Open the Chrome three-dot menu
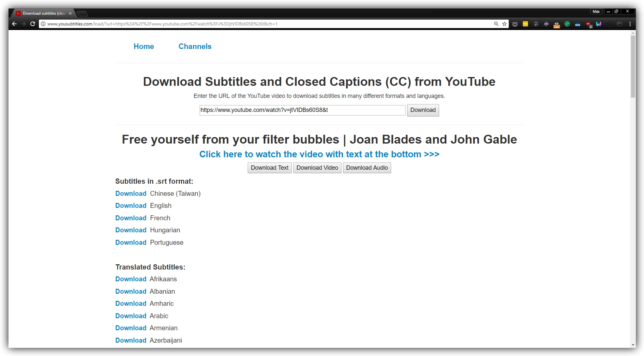 tap(630, 24)
